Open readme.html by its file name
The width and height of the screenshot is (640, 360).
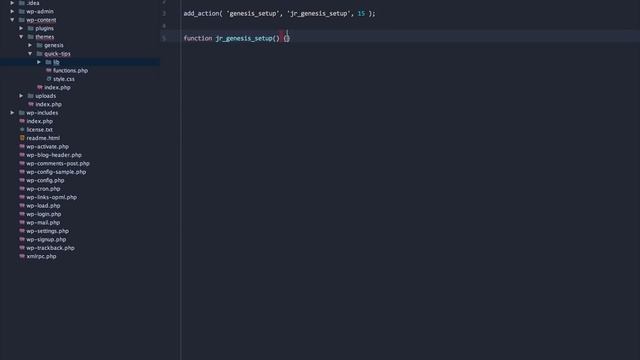[x=43, y=138]
